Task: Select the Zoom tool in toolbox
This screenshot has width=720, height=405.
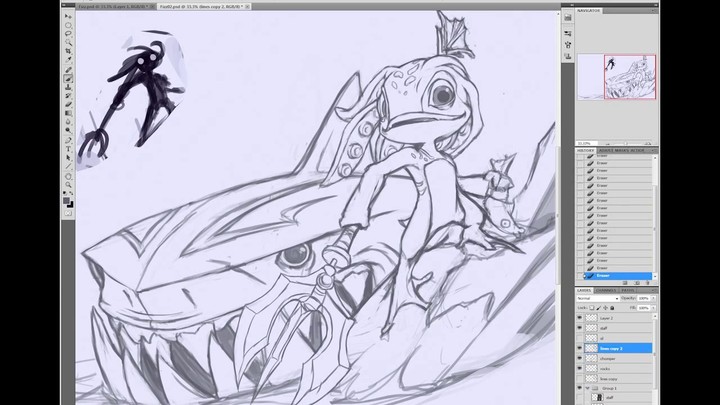Action: coord(68,185)
